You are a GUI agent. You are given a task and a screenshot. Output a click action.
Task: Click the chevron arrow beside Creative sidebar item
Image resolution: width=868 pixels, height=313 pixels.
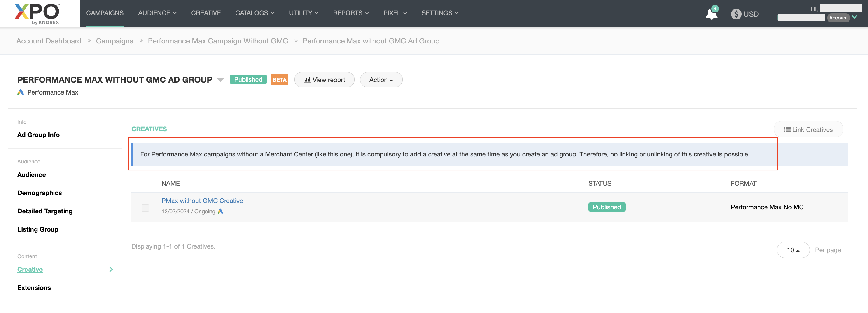click(111, 269)
